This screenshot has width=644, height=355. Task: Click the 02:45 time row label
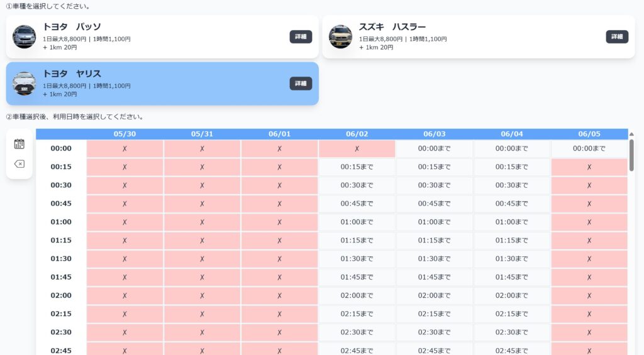click(x=61, y=350)
